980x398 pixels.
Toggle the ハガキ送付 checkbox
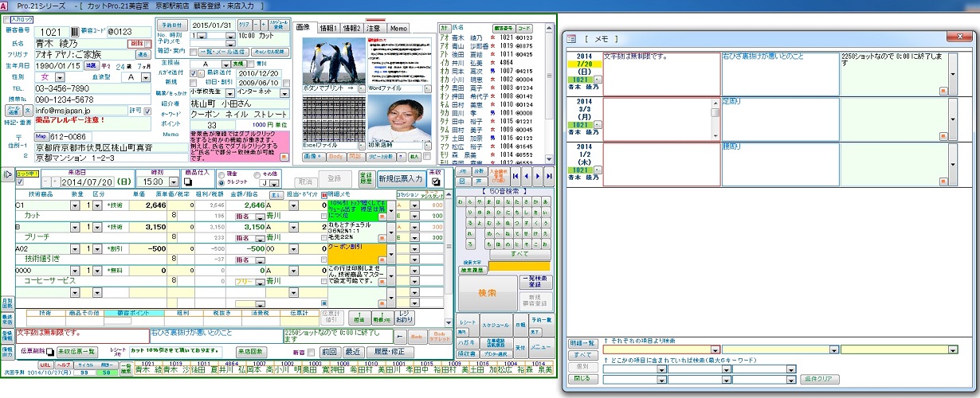click(192, 72)
